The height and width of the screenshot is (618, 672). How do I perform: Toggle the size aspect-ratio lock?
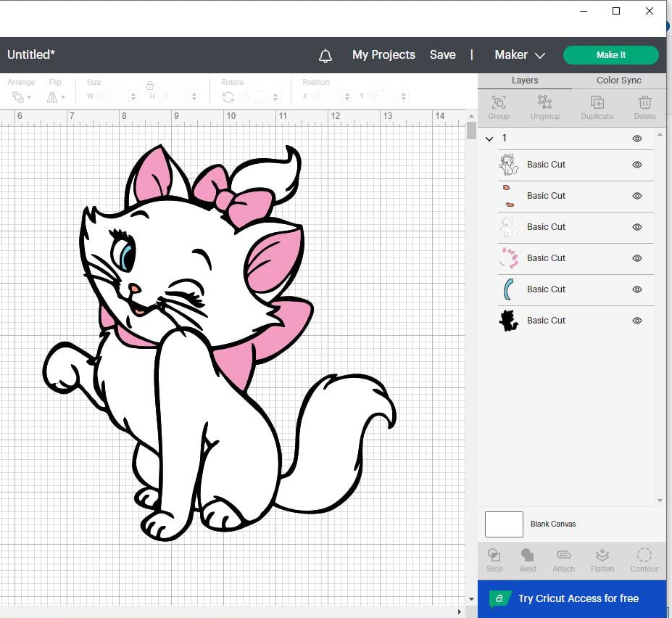150,86
